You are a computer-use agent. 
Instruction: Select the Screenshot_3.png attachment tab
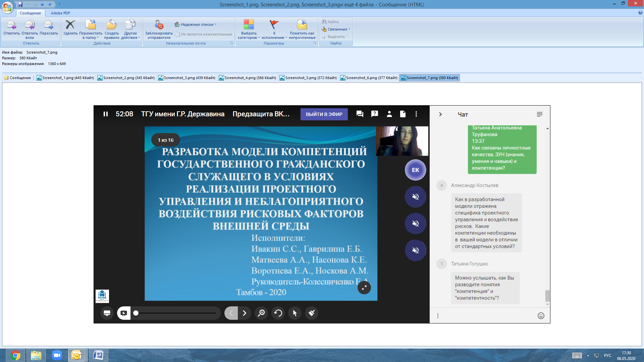point(187,78)
